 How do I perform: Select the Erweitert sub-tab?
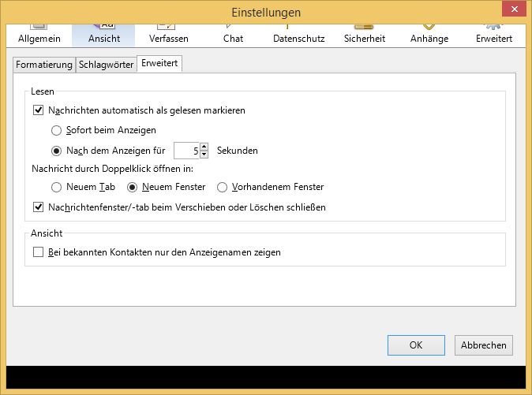(159, 63)
